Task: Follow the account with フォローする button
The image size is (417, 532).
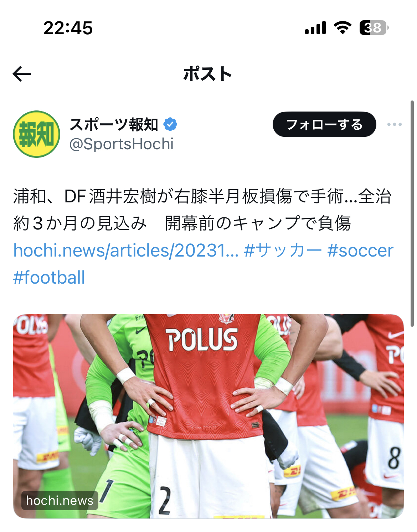Action: [324, 124]
